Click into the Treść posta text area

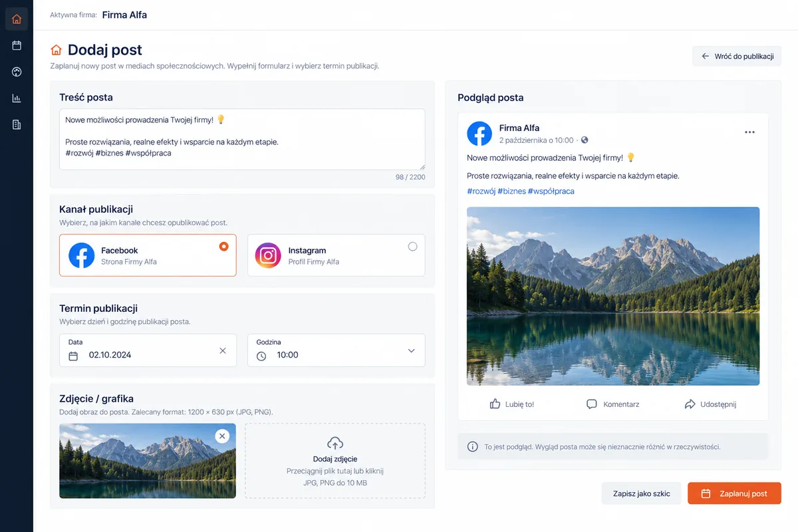coord(242,140)
